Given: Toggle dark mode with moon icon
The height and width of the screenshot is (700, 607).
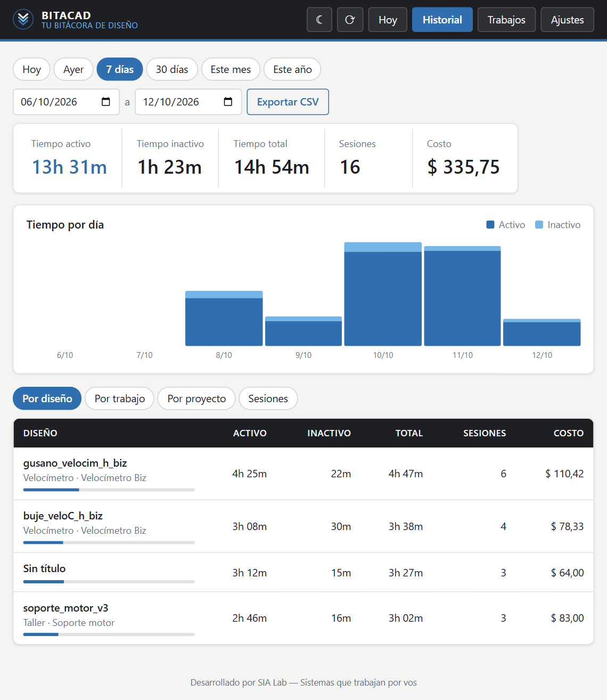Looking at the screenshot, I should tap(319, 20).
